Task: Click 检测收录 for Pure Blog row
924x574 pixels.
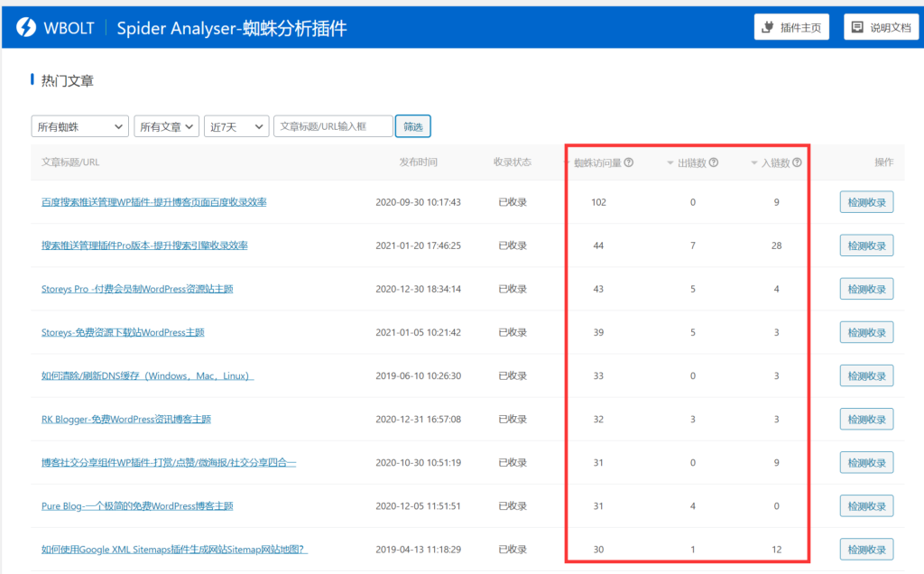Action: (866, 505)
